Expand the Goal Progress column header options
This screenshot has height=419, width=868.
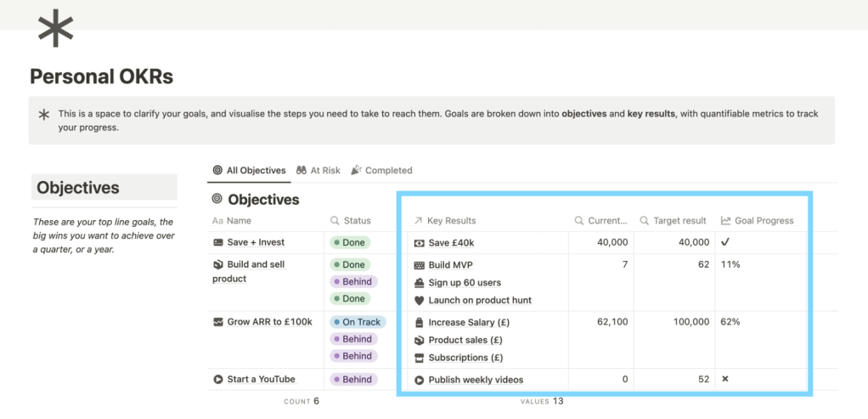(764, 221)
